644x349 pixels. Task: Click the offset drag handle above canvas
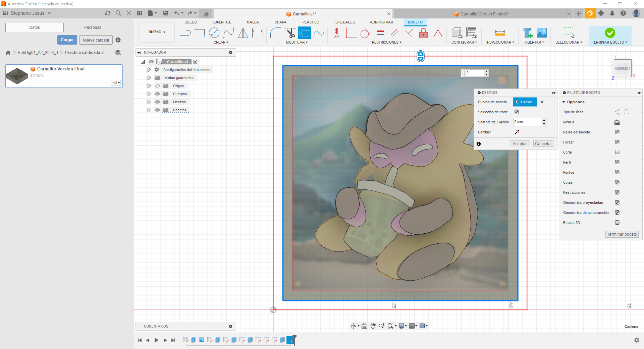421,56
